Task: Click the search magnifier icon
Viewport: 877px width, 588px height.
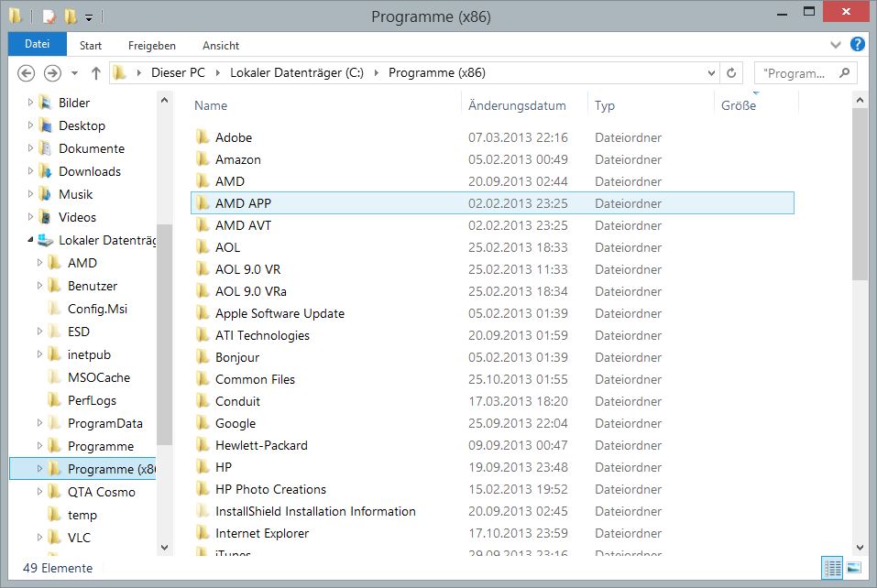Action: 845,72
